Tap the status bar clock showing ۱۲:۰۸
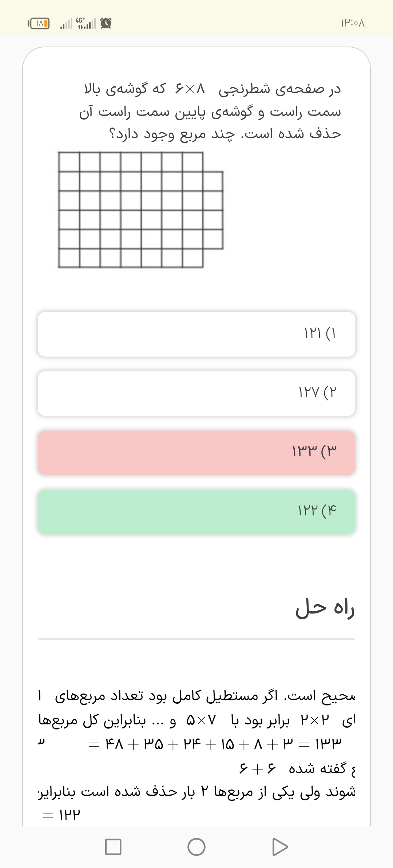Screen dimensions: 393x868 click(x=352, y=24)
